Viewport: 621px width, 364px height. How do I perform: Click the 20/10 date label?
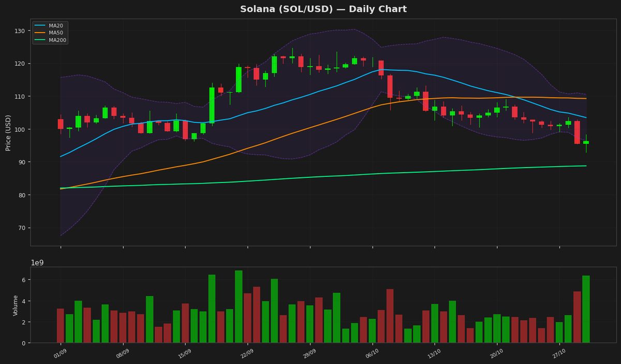[497, 353]
